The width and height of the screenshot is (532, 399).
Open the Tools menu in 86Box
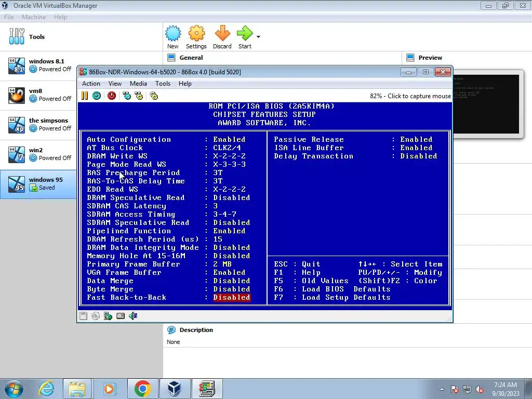coord(163,84)
